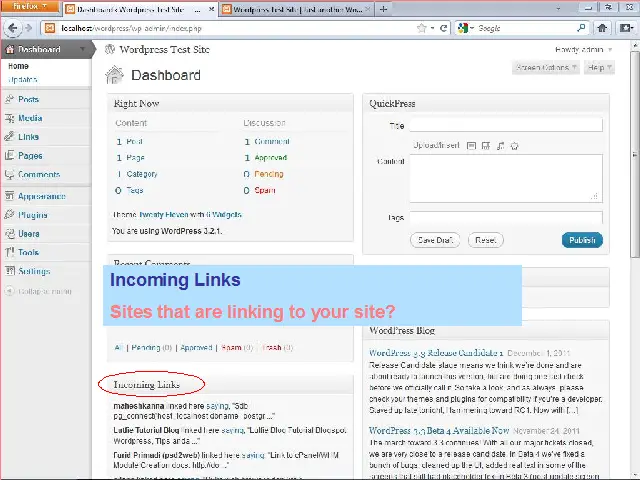Click the Add Video upload icon
640x480 pixels.
click(486, 146)
